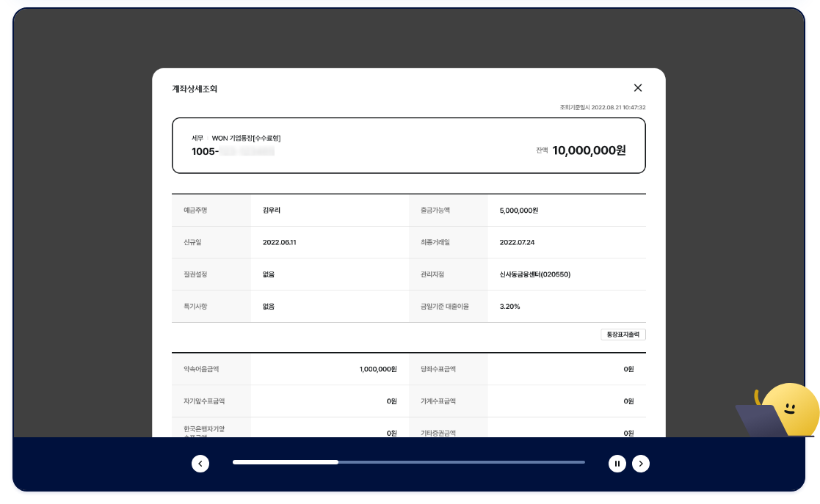Image resolution: width=820 pixels, height=504 pixels.
Task: Select branch 신사동금융센터(020550)
Action: coord(535,274)
